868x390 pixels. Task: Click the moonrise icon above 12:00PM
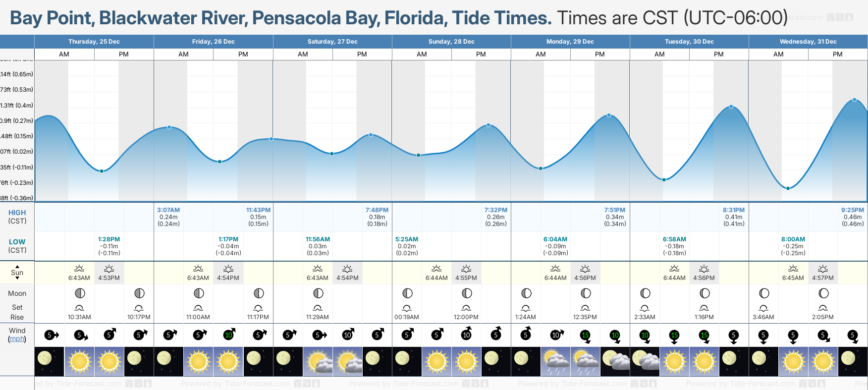click(x=466, y=308)
